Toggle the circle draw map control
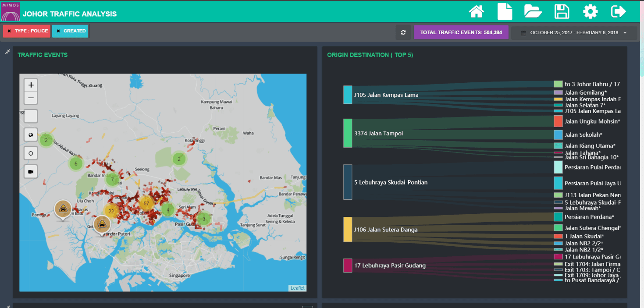Viewport: 644px width, 308px height. (31, 153)
